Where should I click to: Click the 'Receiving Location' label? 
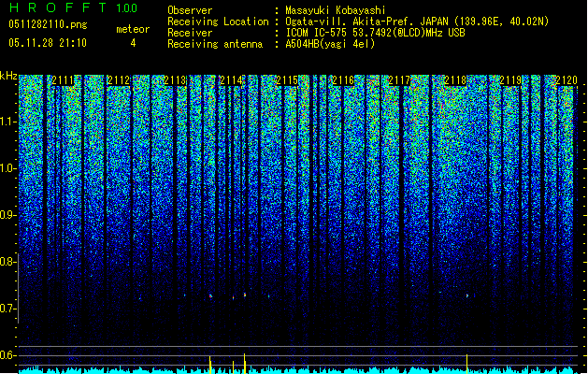tap(218, 22)
